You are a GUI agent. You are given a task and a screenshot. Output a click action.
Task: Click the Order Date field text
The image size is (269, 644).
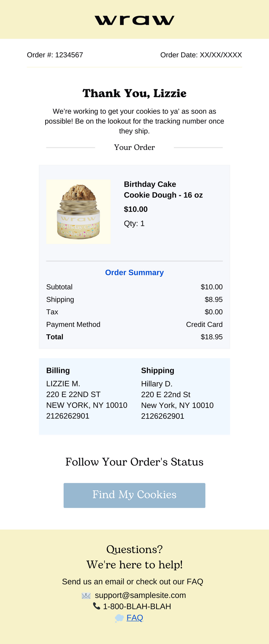(201, 55)
